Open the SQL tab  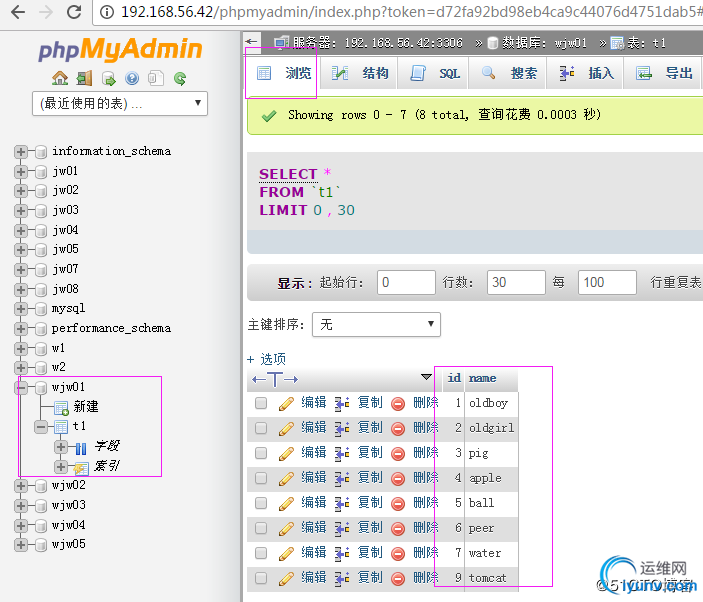[x=434, y=73]
